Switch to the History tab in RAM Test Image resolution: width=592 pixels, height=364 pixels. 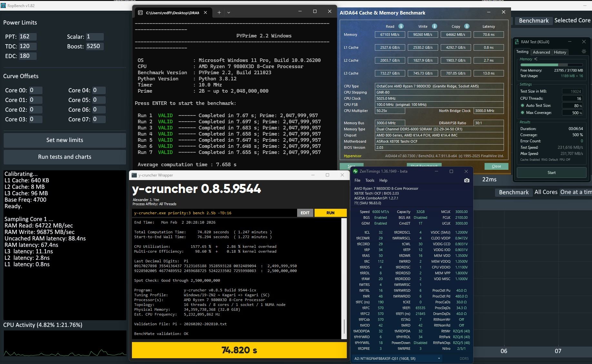click(560, 52)
